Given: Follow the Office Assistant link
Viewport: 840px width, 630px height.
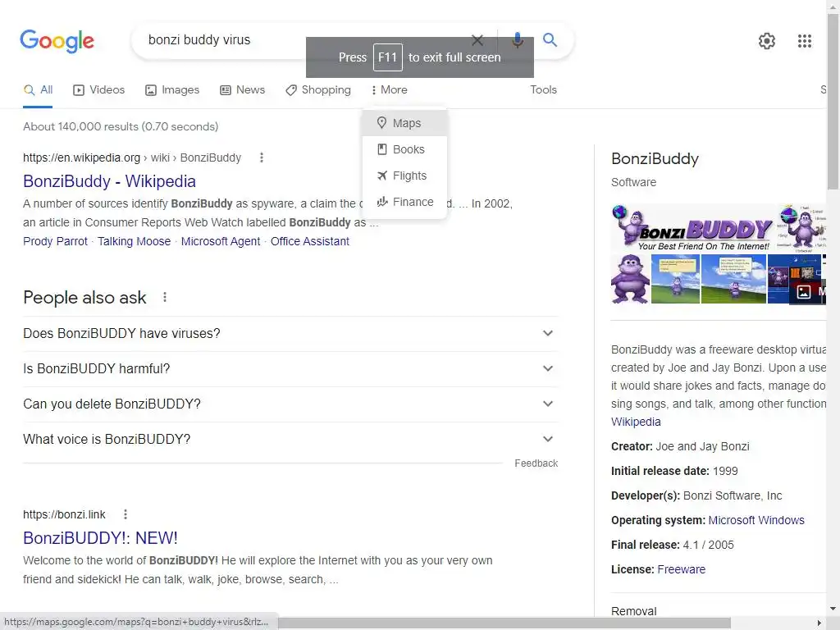Looking at the screenshot, I should click(x=309, y=242).
